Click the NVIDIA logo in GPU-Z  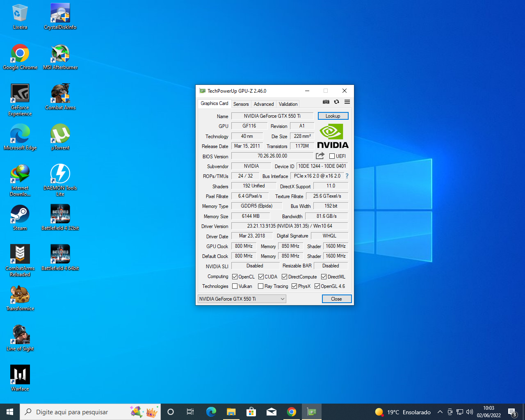tap(333, 137)
